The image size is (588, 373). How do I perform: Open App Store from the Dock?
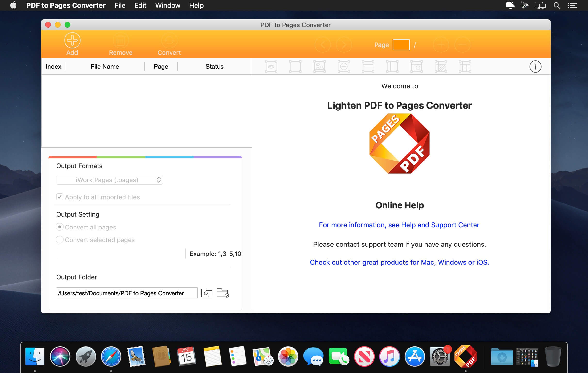[x=414, y=356]
